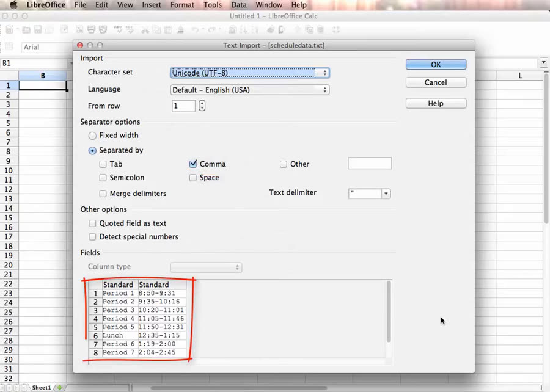Click the Print Preview toolbar icon
The height and width of the screenshot is (392, 550).
pyautogui.click(x=103, y=30)
